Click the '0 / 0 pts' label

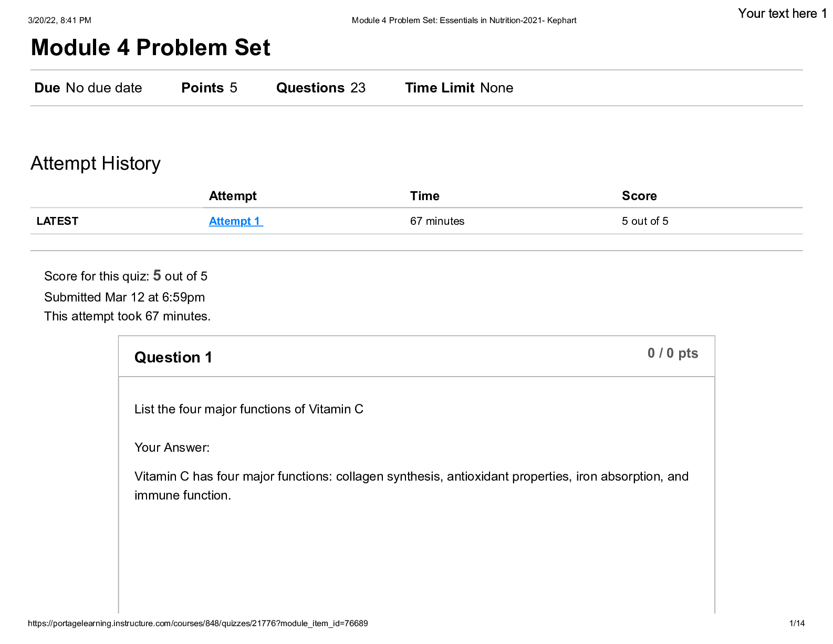[672, 353]
